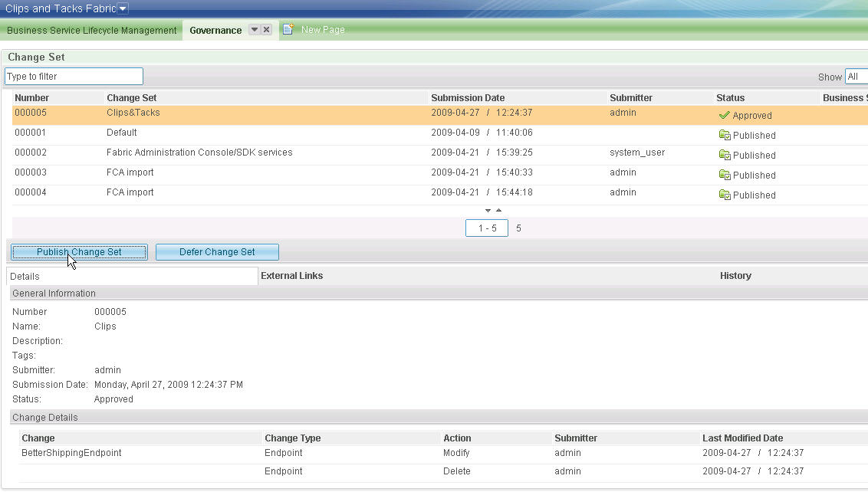Close the Governance tab
Screen dimensions: 868x492
click(266, 30)
